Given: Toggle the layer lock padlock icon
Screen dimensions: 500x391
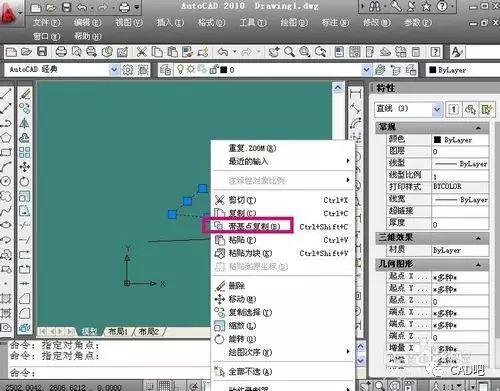Looking at the screenshot, I should coord(214,69).
